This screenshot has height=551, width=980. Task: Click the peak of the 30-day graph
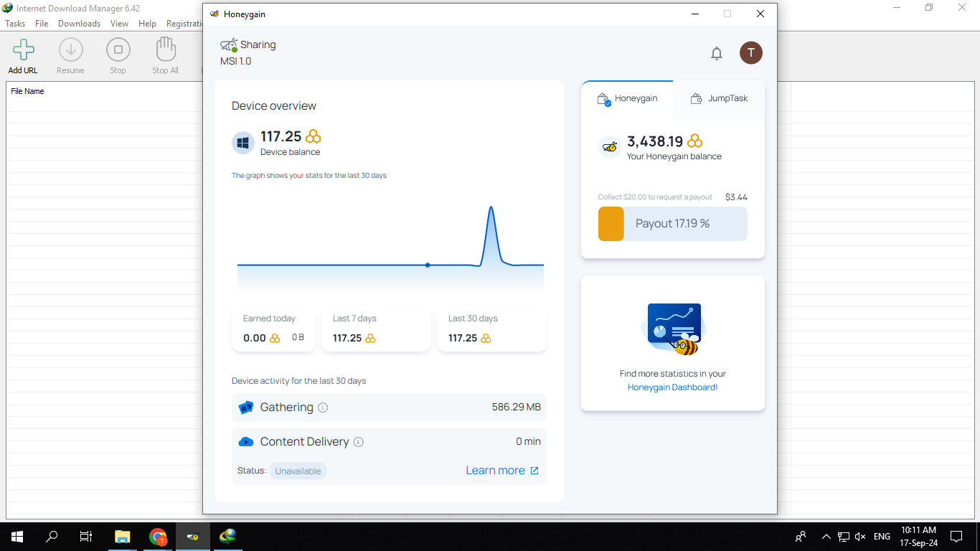coord(491,208)
